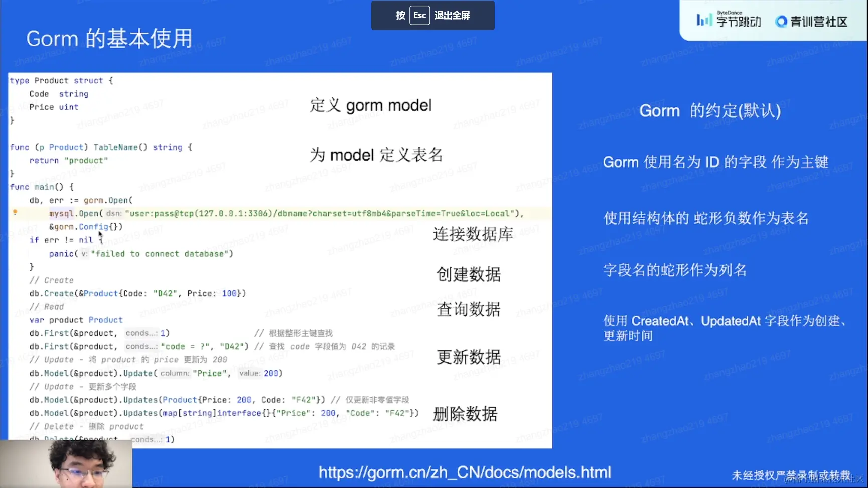The width and height of the screenshot is (868, 488).
Task: Click the panic "failed to connect database" line
Action: [141, 254]
